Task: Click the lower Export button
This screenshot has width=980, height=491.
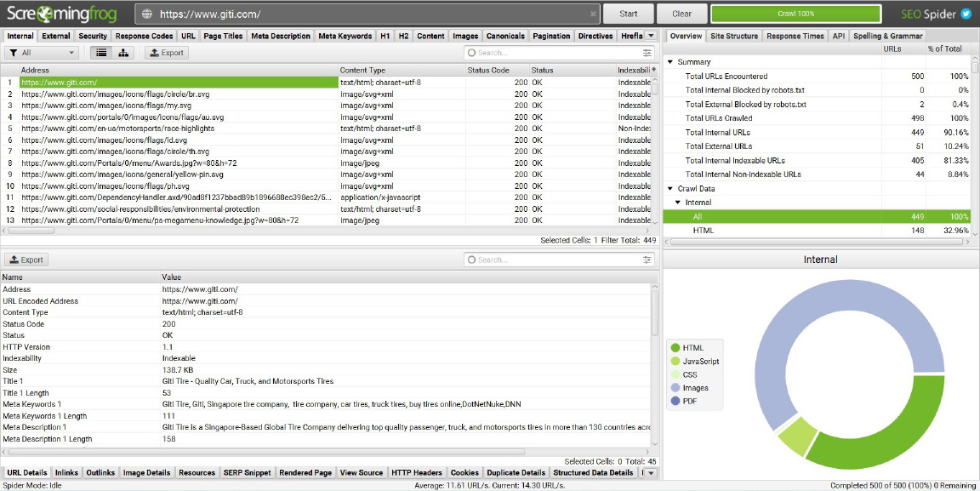Action: (x=26, y=260)
